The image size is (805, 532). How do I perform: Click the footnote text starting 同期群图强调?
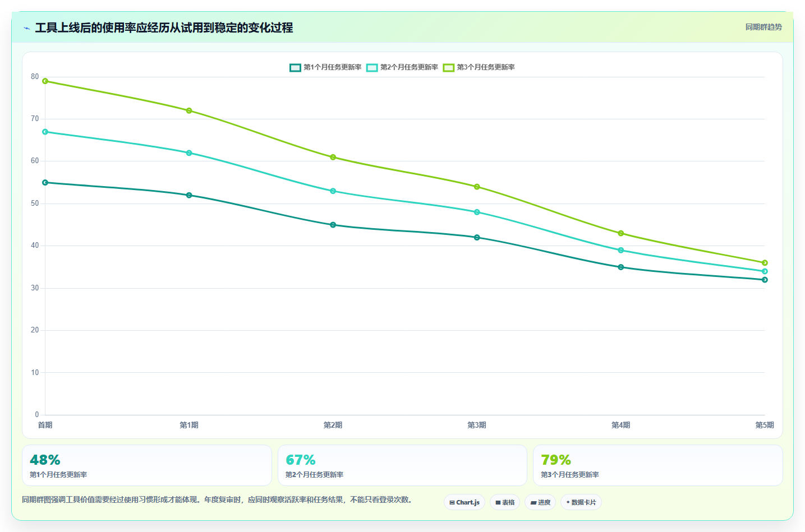tap(219, 499)
